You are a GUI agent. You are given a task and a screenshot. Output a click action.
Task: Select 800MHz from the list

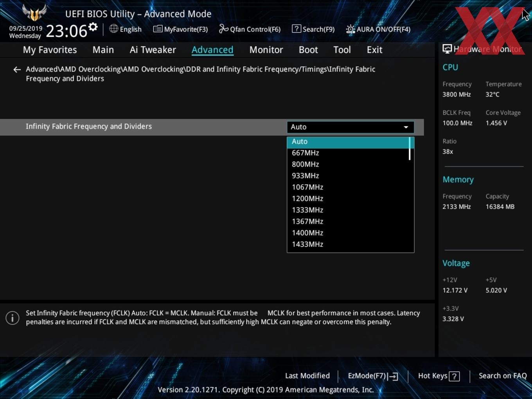(348, 164)
